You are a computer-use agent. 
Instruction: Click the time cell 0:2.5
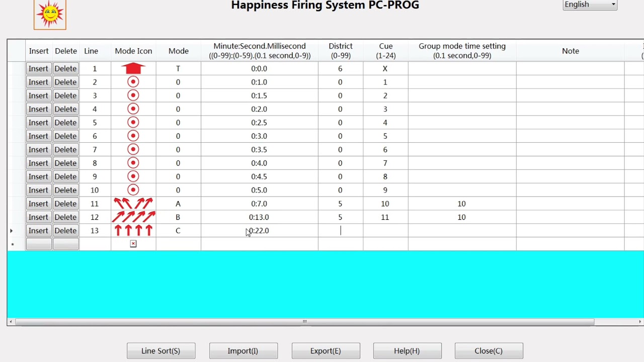(260, 123)
